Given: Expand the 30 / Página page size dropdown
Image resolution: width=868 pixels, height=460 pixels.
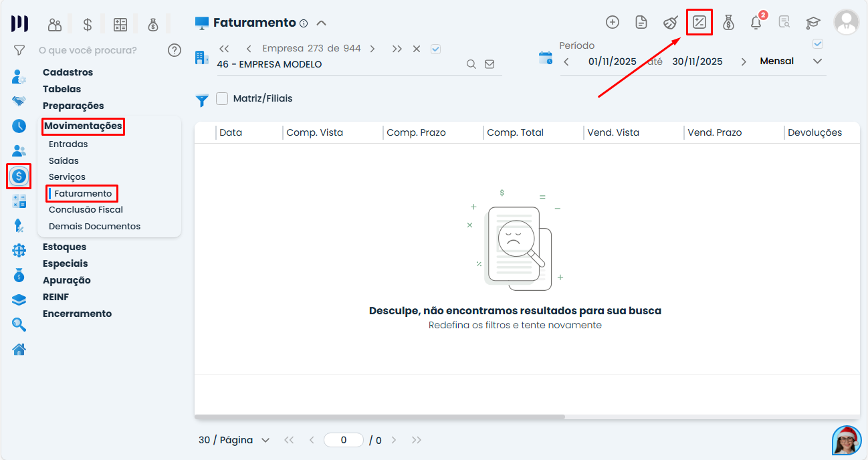Looking at the screenshot, I should pyautogui.click(x=234, y=440).
